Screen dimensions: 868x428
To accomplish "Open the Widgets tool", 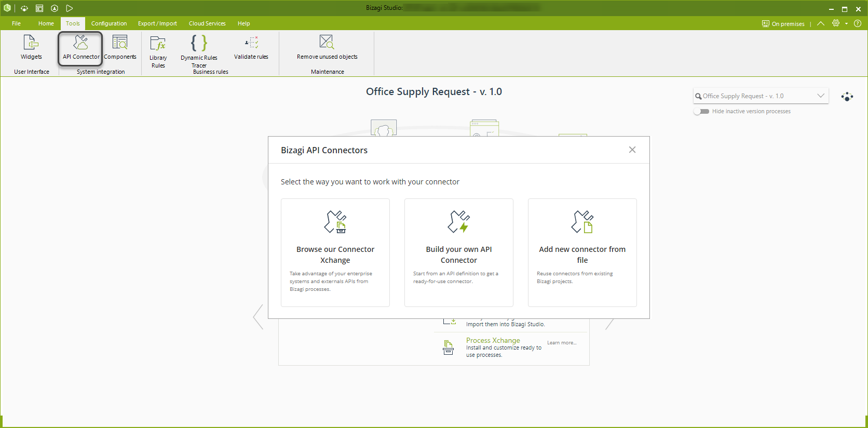I will (31, 47).
